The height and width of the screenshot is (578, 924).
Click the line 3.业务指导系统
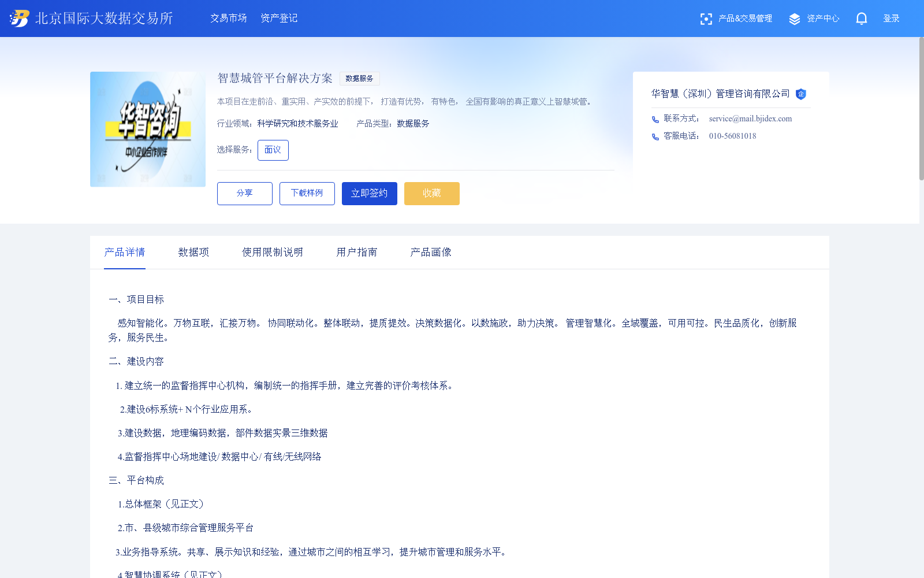click(x=312, y=552)
